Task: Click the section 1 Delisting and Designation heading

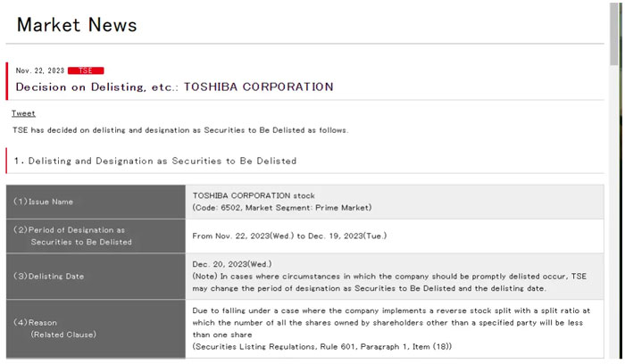Action: click(x=155, y=161)
